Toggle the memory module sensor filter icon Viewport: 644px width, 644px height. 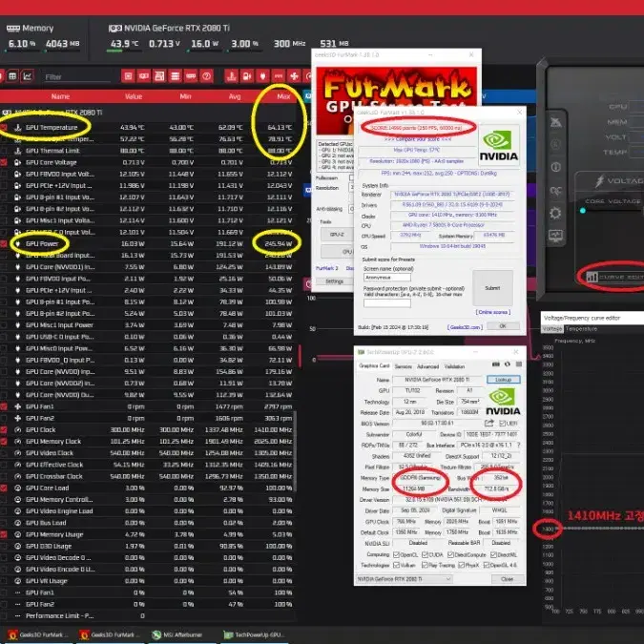coord(191,76)
